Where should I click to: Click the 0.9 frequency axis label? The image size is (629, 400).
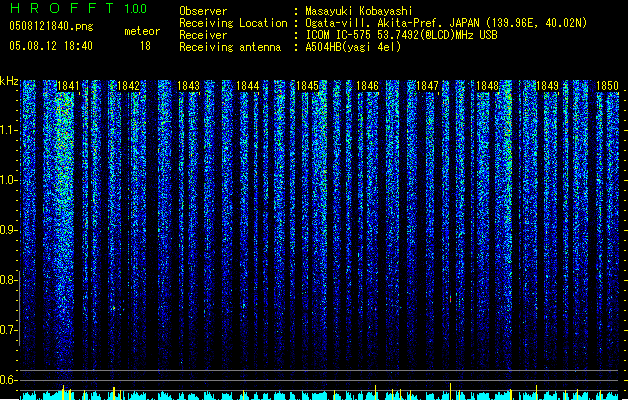coord(8,230)
